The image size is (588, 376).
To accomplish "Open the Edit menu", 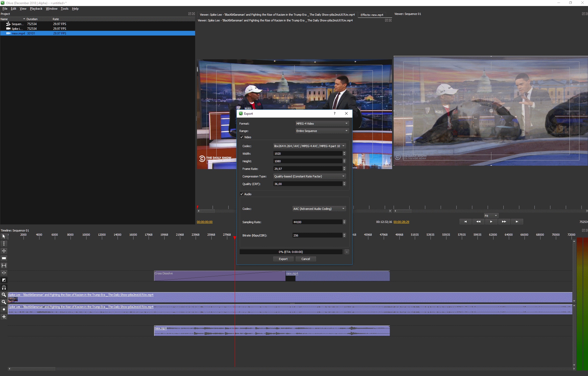I will pos(14,8).
